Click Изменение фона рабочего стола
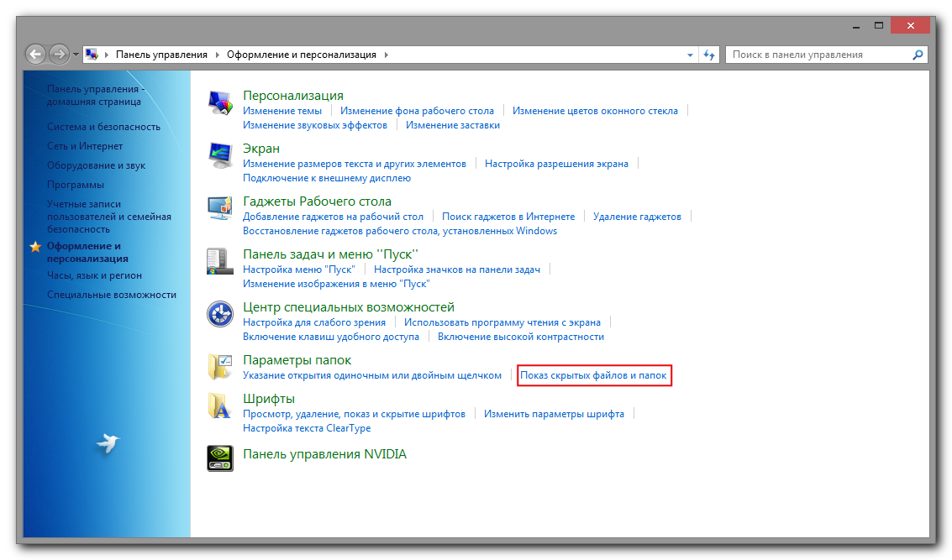The image size is (952, 560). 417,111
